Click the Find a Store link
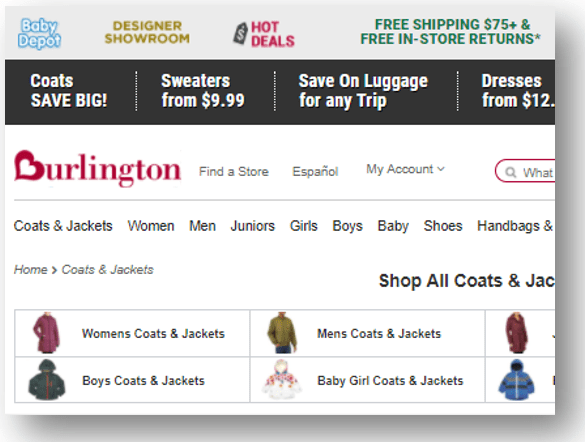 (x=234, y=172)
